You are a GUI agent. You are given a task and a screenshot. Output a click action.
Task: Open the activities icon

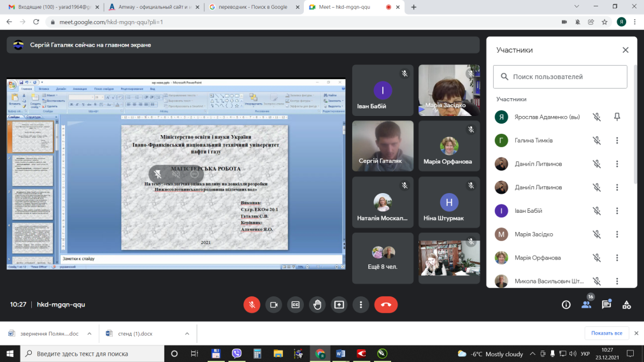[627, 305]
